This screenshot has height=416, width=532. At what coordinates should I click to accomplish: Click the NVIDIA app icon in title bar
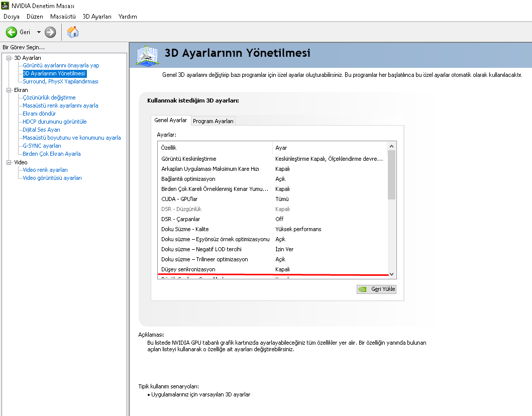[5, 6]
